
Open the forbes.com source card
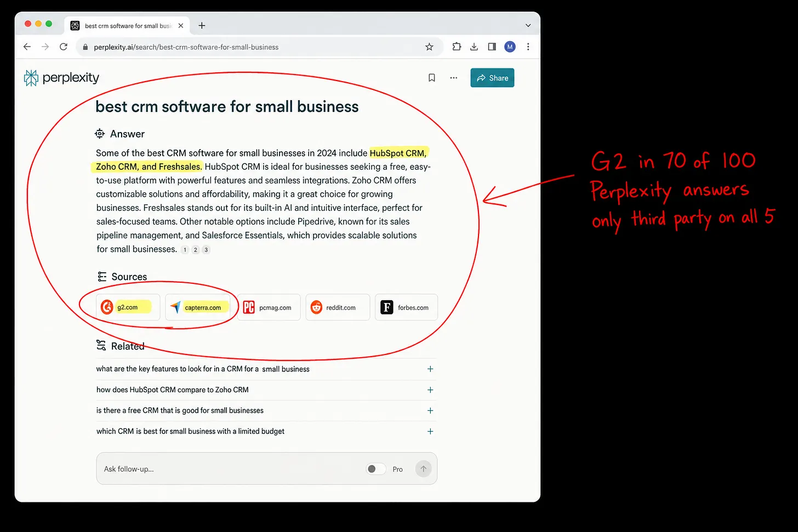point(406,307)
